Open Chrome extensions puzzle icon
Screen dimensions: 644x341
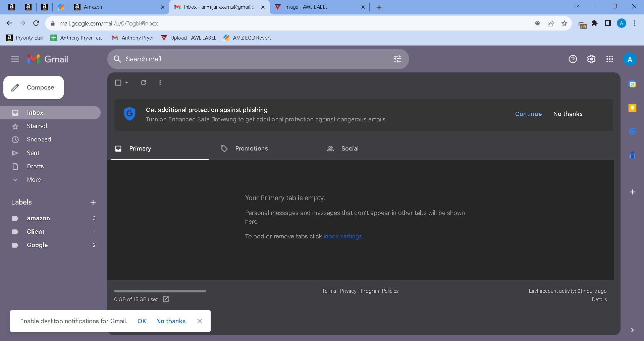click(x=595, y=23)
